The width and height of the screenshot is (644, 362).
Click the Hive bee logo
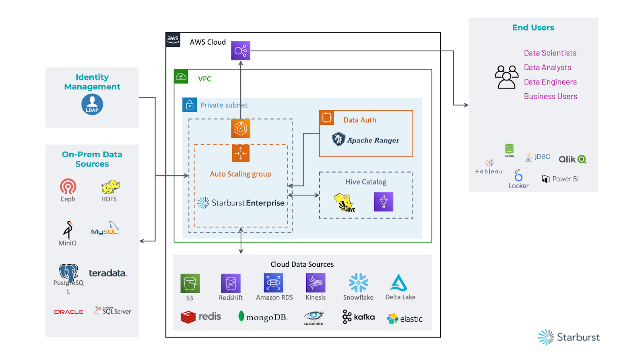345,202
